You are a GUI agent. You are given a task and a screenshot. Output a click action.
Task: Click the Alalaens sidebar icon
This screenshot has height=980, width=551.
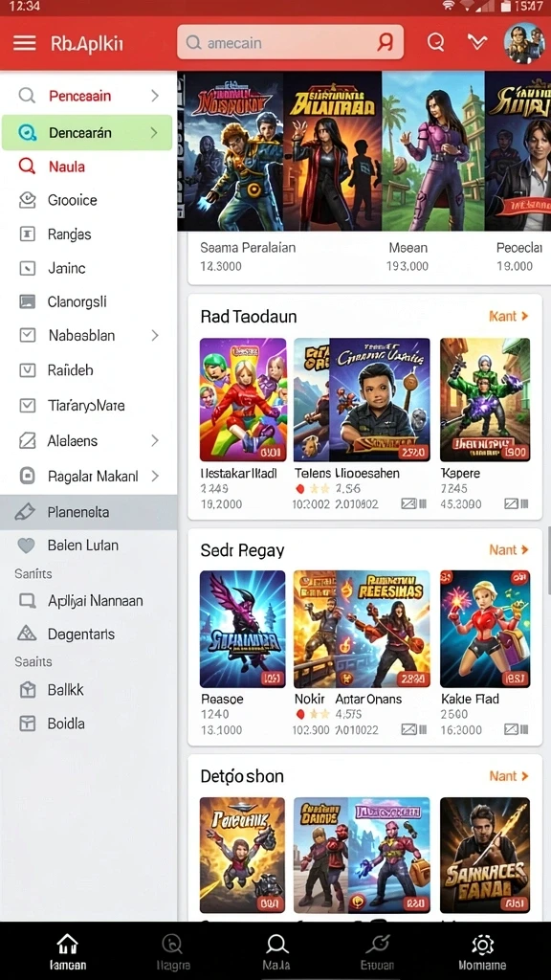click(28, 440)
